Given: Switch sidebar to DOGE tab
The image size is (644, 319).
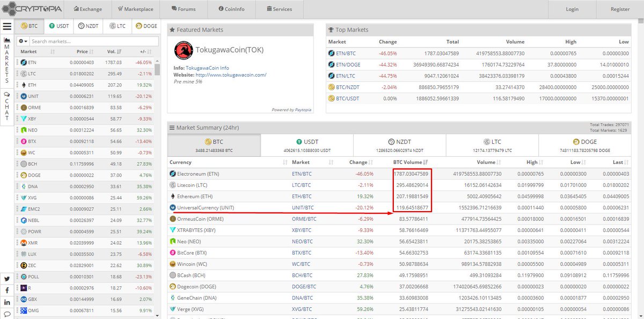Looking at the screenshot, I should click(147, 26).
